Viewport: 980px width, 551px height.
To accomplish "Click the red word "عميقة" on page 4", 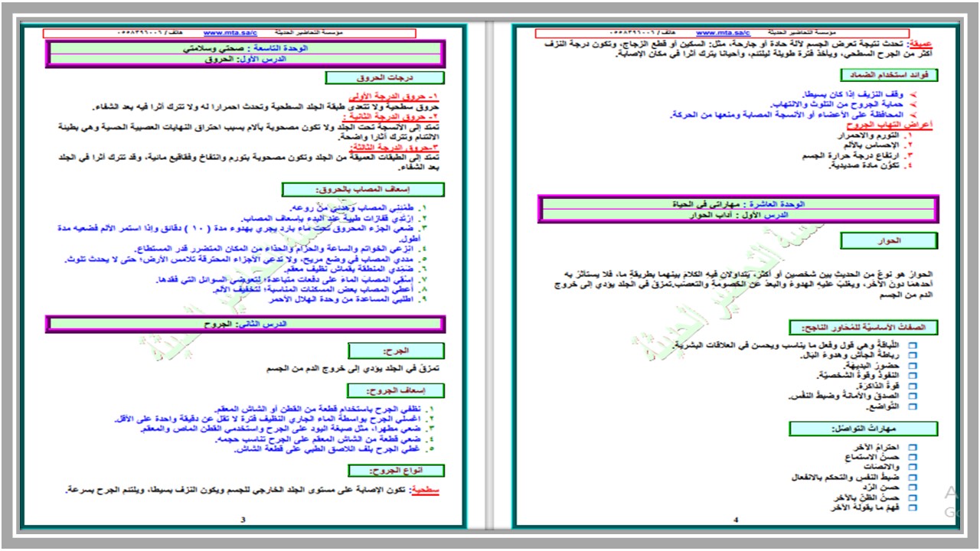I will (922, 44).
